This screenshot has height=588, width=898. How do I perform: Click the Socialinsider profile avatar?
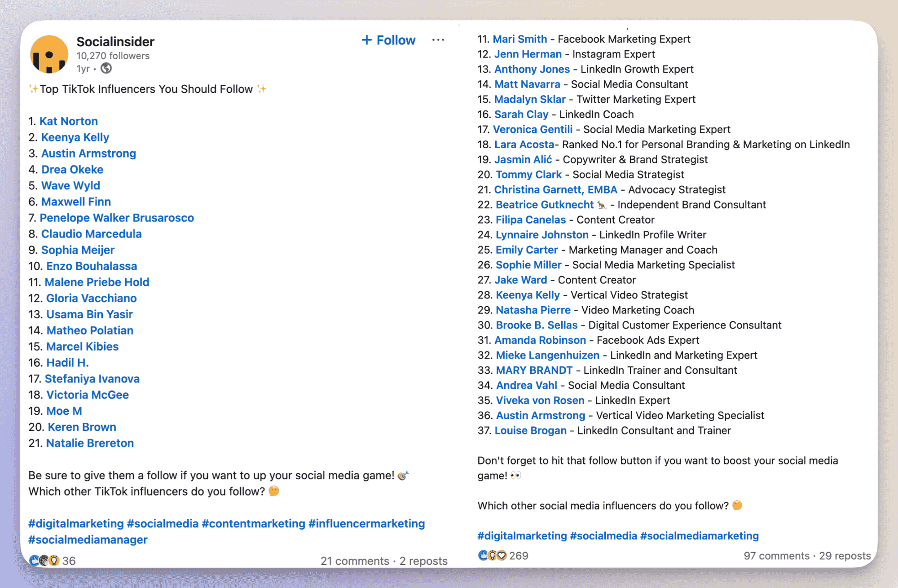49,54
